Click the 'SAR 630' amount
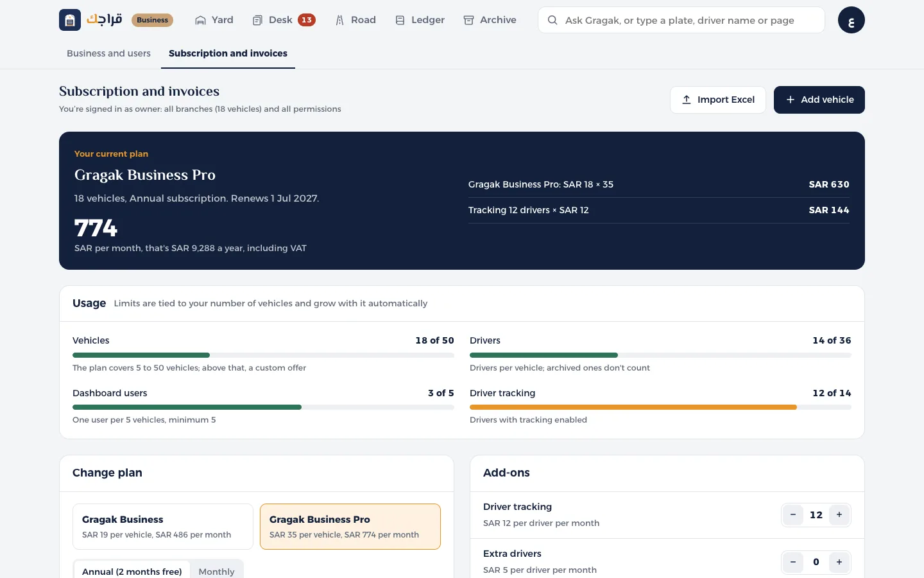 tap(829, 184)
